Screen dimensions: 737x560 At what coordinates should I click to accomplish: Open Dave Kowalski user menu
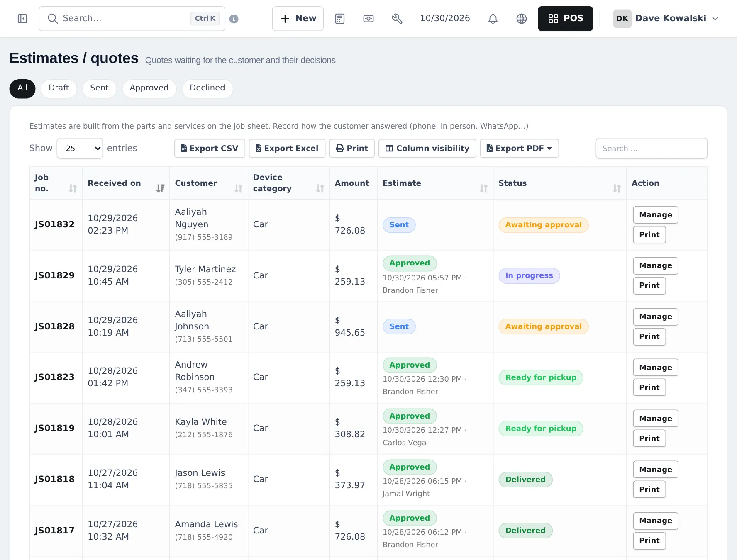click(666, 19)
